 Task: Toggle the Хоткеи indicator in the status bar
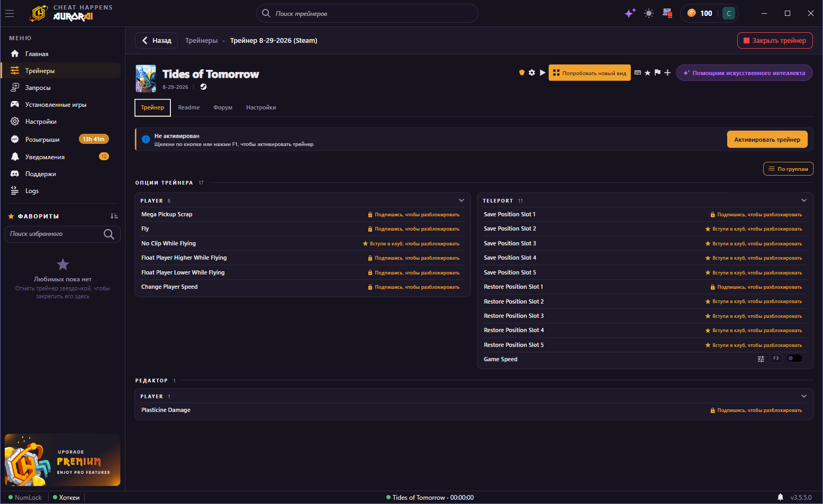point(66,498)
